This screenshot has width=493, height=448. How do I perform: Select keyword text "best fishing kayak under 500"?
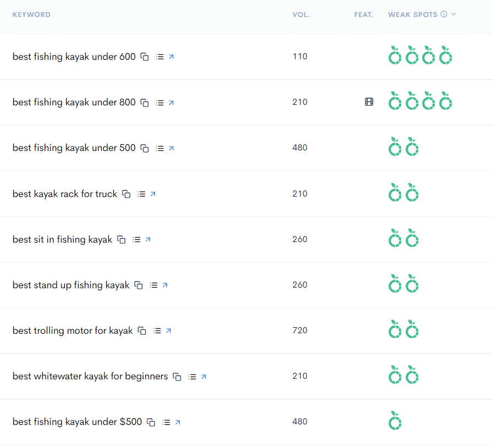coord(73,148)
